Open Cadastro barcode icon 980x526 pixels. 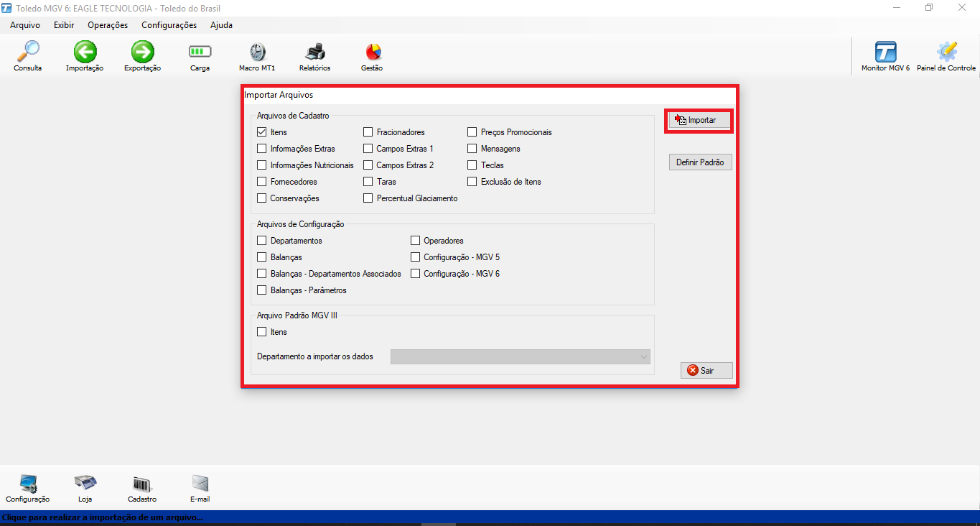click(142, 484)
